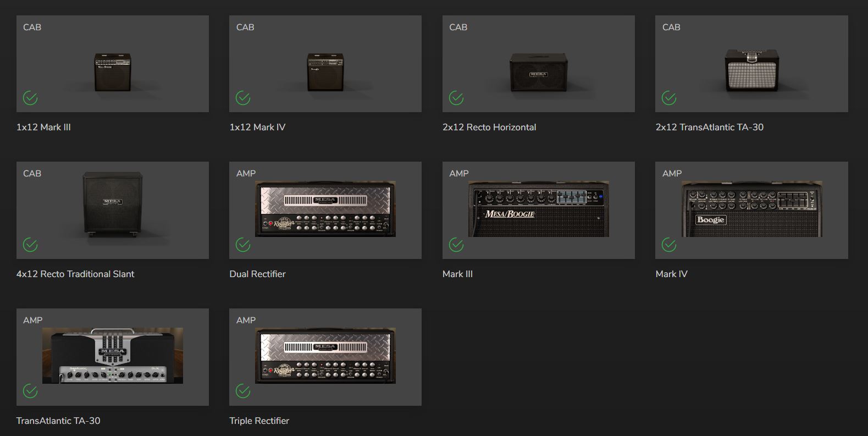Choose the TransAtlantic TA-30 amp image
868x436 pixels.
113,356
